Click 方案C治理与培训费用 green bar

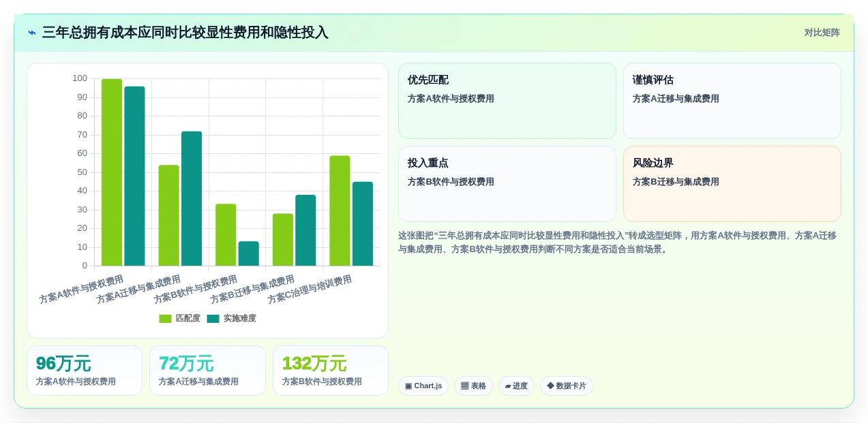(340, 210)
